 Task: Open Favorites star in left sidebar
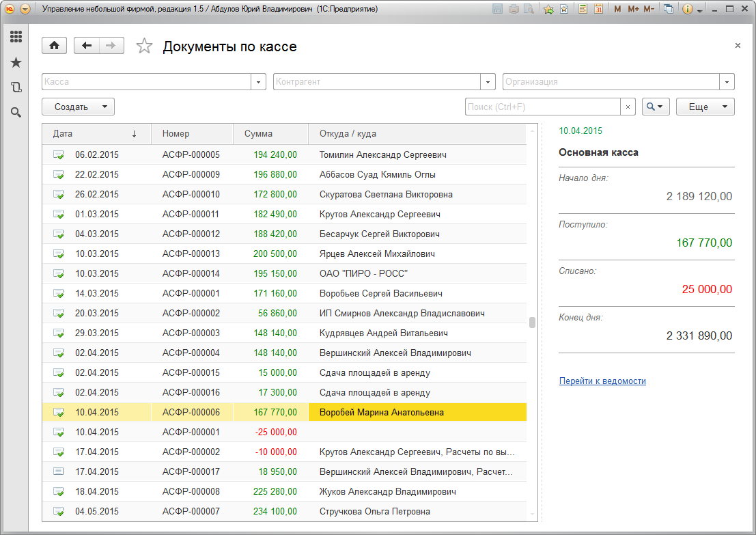pyautogui.click(x=16, y=63)
